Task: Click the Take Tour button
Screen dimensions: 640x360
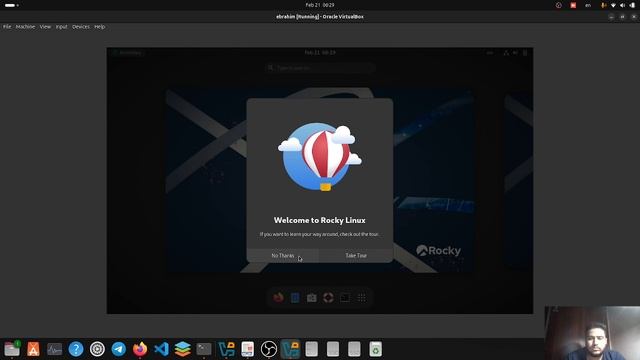Action: pyautogui.click(x=356, y=256)
